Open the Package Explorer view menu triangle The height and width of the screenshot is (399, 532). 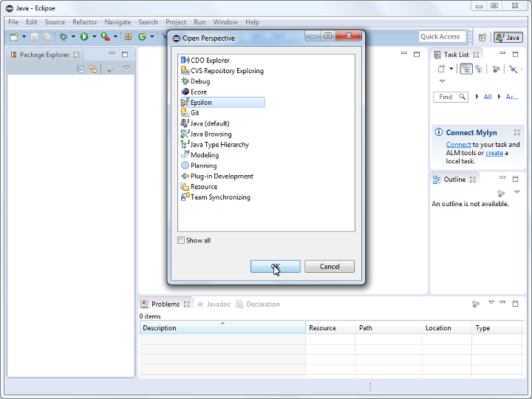click(126, 68)
